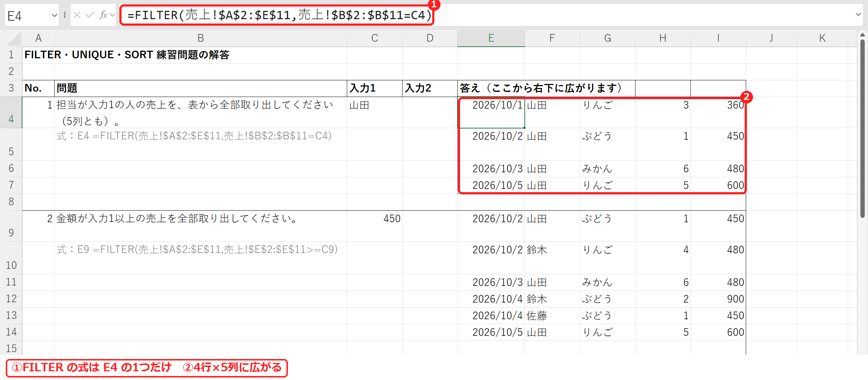Select column C header
The image size is (868, 380).
[x=375, y=38]
